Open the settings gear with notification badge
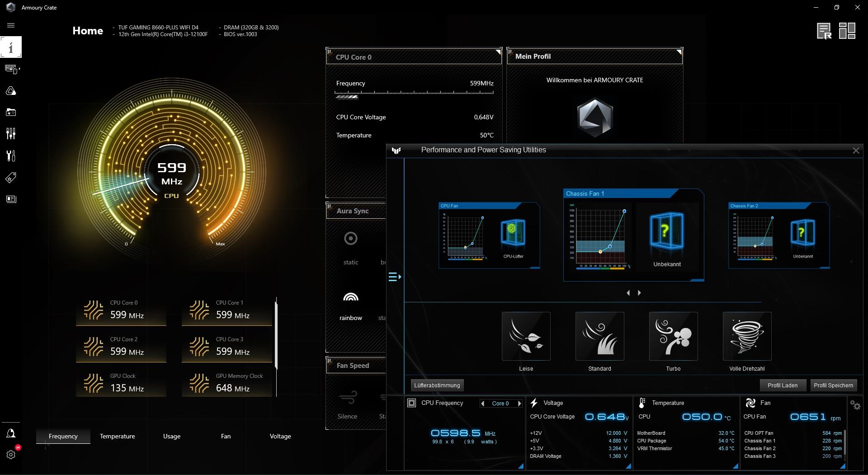Image resolution: width=868 pixels, height=475 pixels. click(x=11, y=454)
